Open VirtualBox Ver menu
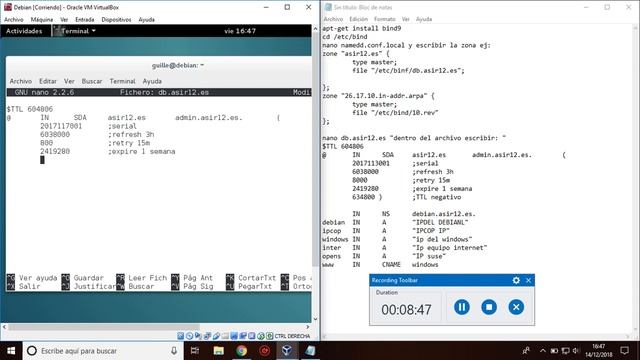640x360 pixels. [64, 19]
